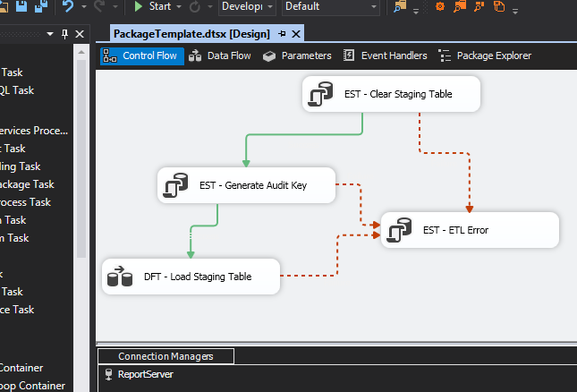Open the Parameters tab
Screen dimensions: 577x392
297,55
